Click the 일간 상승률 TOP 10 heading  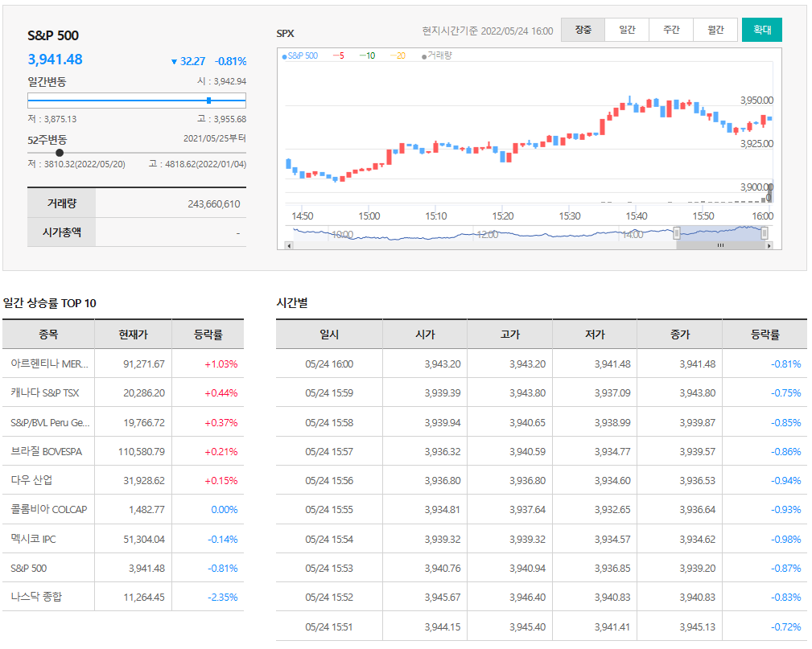pyautogui.click(x=50, y=303)
